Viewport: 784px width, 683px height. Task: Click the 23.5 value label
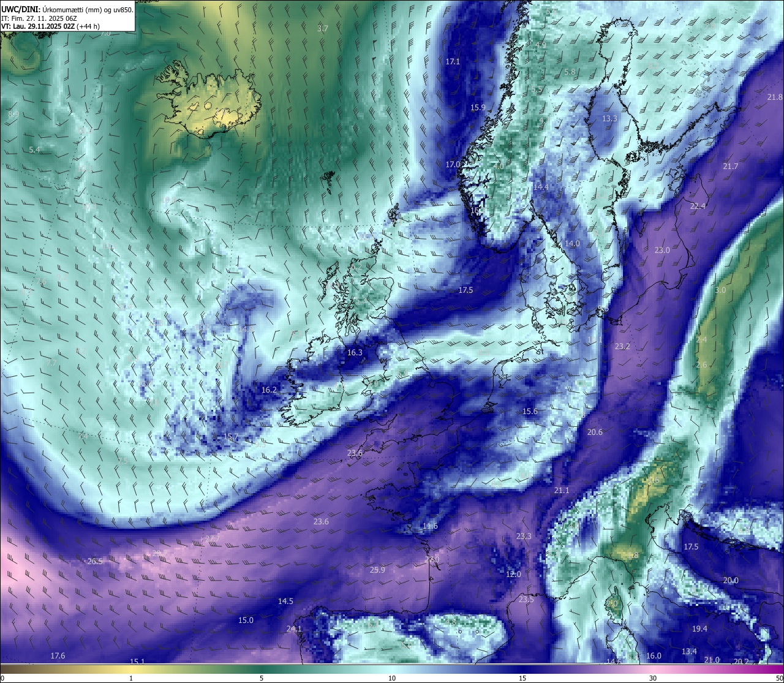526,600
